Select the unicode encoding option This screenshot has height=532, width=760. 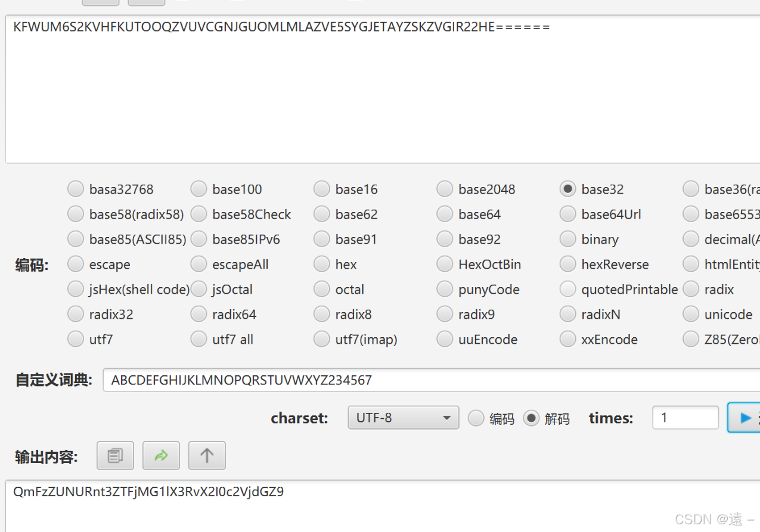click(x=690, y=314)
